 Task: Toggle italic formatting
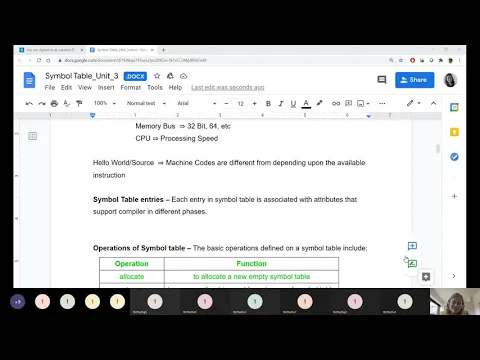point(281,104)
